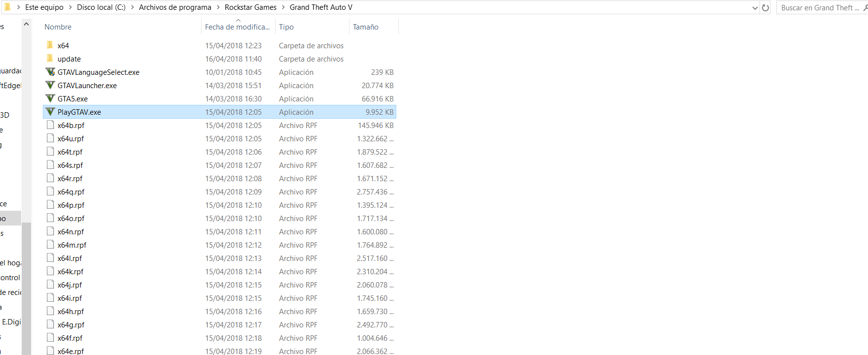Expand the chevron after Disco local (C:)
Viewport: 868px width, 355px height.
[133, 7]
